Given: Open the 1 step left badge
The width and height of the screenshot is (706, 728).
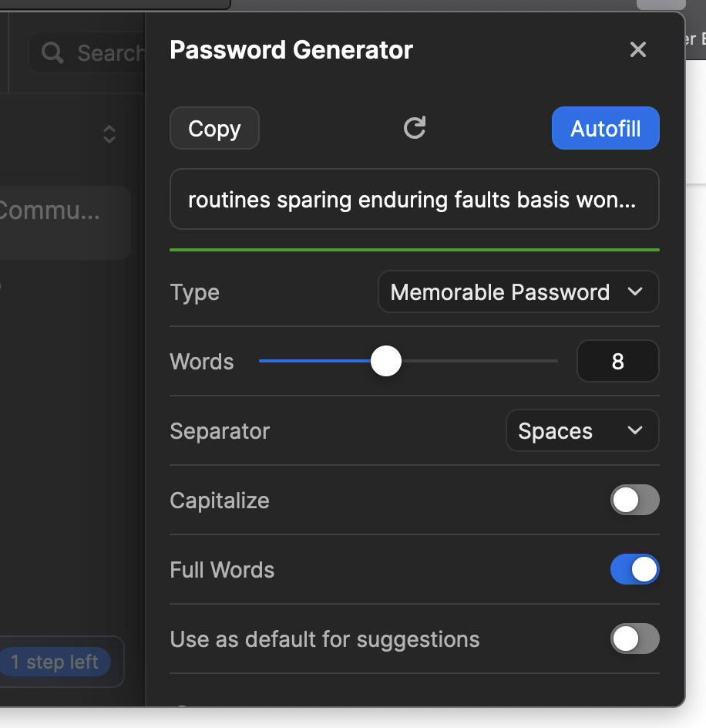Looking at the screenshot, I should click(x=54, y=662).
